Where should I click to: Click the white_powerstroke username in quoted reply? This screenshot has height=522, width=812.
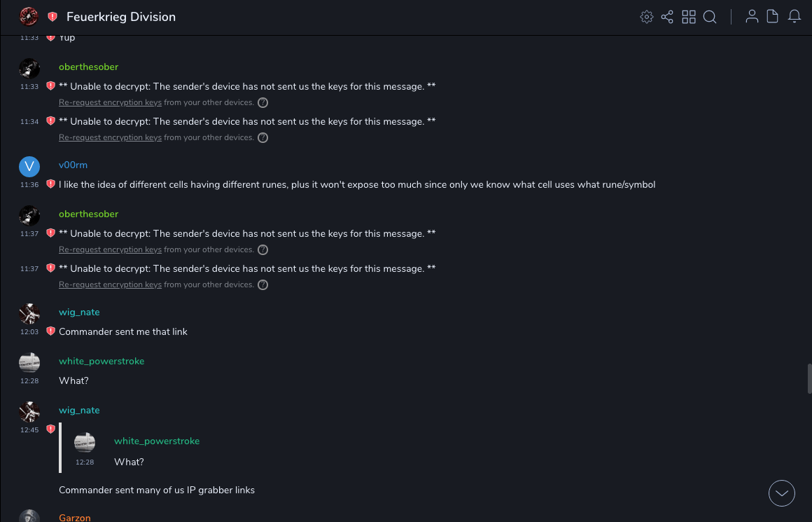(157, 441)
